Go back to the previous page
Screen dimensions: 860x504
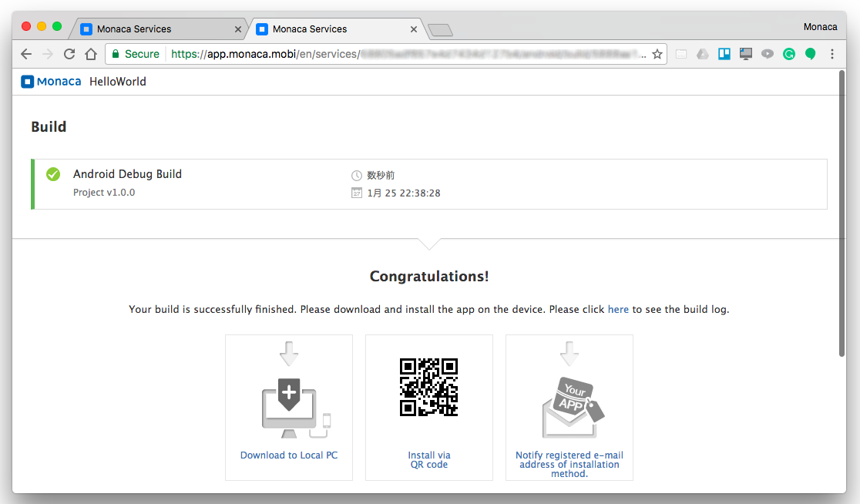(x=26, y=54)
